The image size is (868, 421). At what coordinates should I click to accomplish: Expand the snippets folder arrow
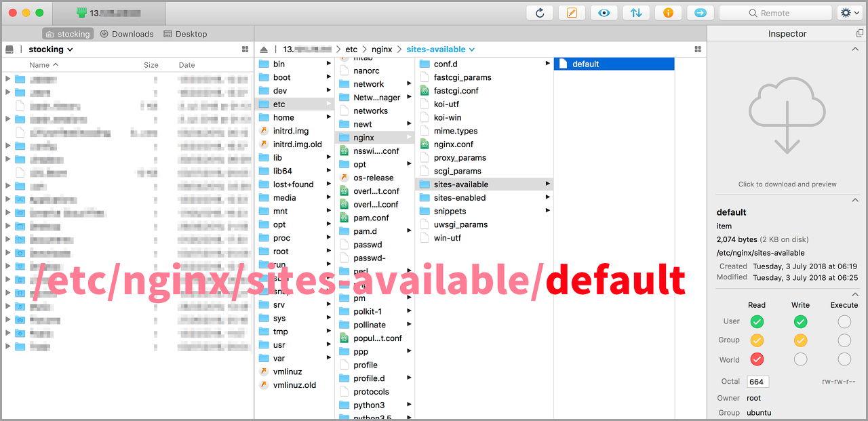tap(547, 211)
